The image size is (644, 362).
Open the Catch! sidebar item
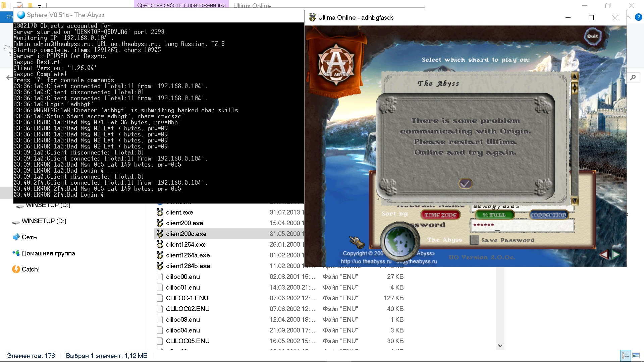[x=30, y=269]
